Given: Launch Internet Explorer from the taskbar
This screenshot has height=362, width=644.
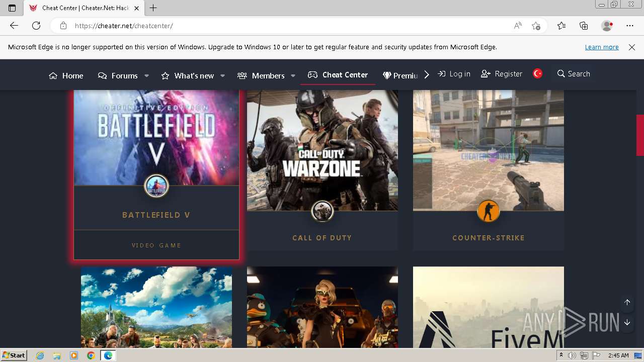Looking at the screenshot, I should coord(40,355).
